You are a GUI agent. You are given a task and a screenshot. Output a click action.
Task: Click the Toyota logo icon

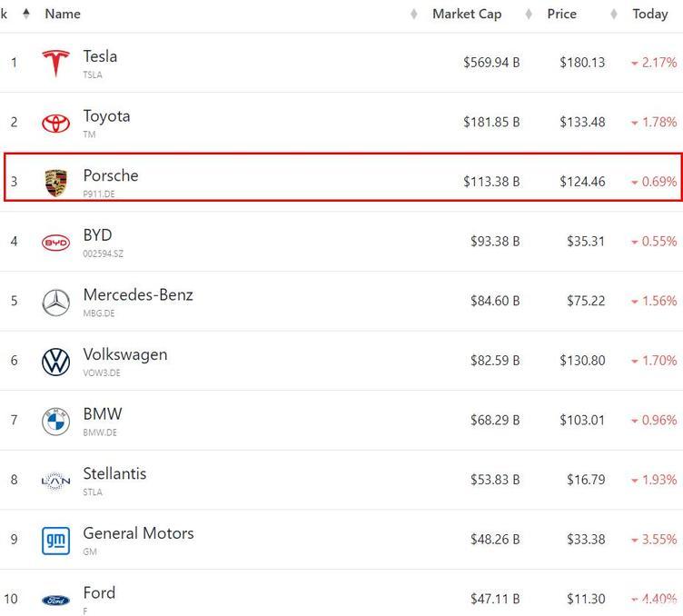[x=55, y=124]
